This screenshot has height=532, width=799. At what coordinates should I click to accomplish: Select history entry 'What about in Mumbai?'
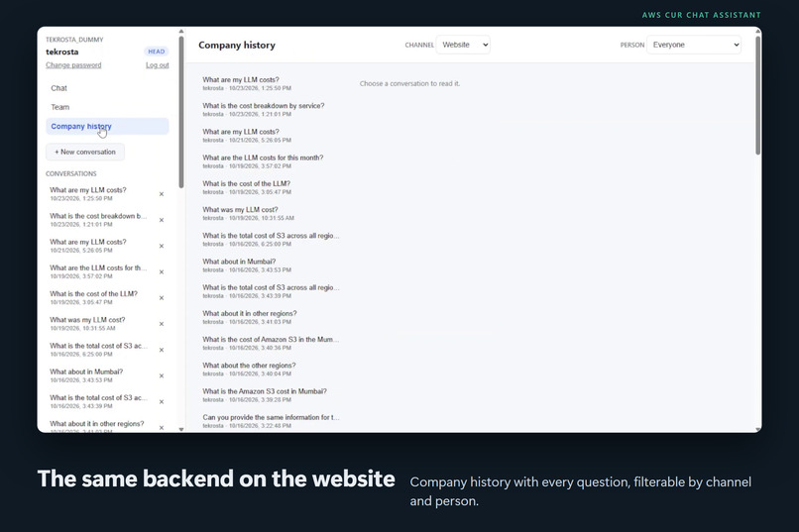[271, 266]
